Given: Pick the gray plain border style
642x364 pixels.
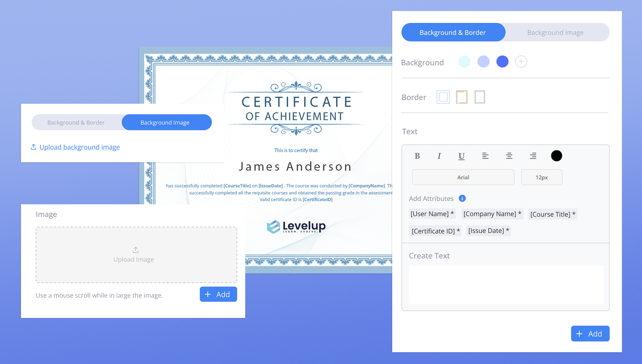Looking at the screenshot, I should pos(479,97).
